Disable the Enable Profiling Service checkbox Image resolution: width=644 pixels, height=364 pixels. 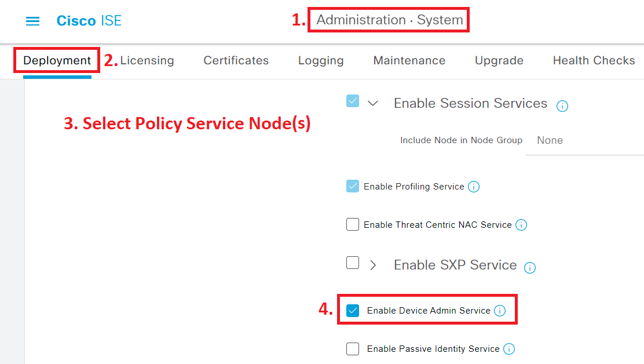pos(353,186)
